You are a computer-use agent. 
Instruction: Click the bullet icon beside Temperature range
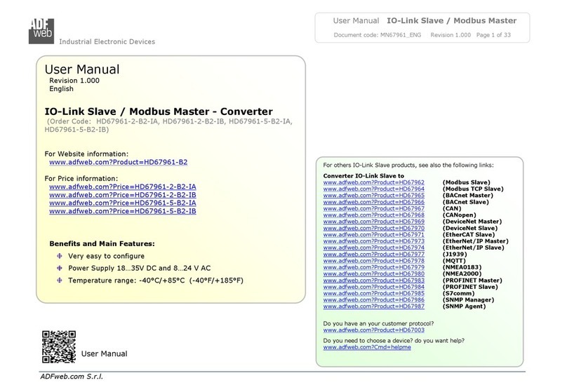click(60, 281)
